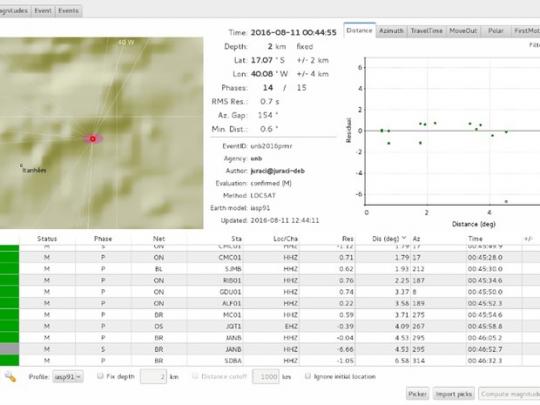
Task: Click the Fix depth km input field
Action: click(153, 377)
